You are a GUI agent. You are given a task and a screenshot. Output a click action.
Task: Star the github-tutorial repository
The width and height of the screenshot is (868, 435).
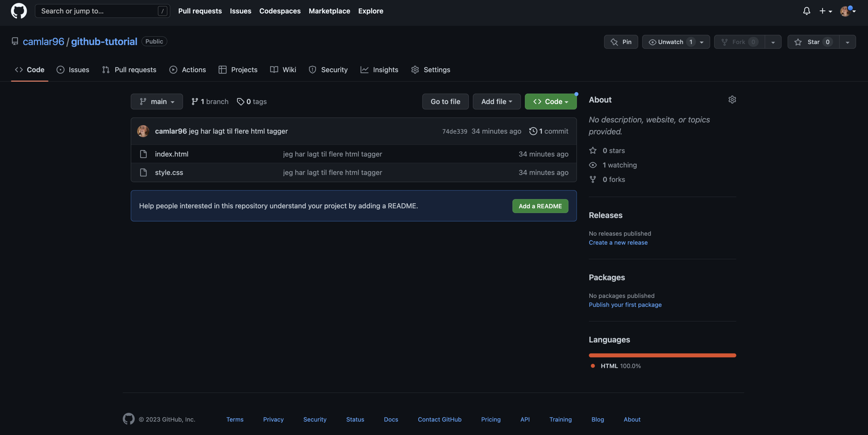(813, 42)
